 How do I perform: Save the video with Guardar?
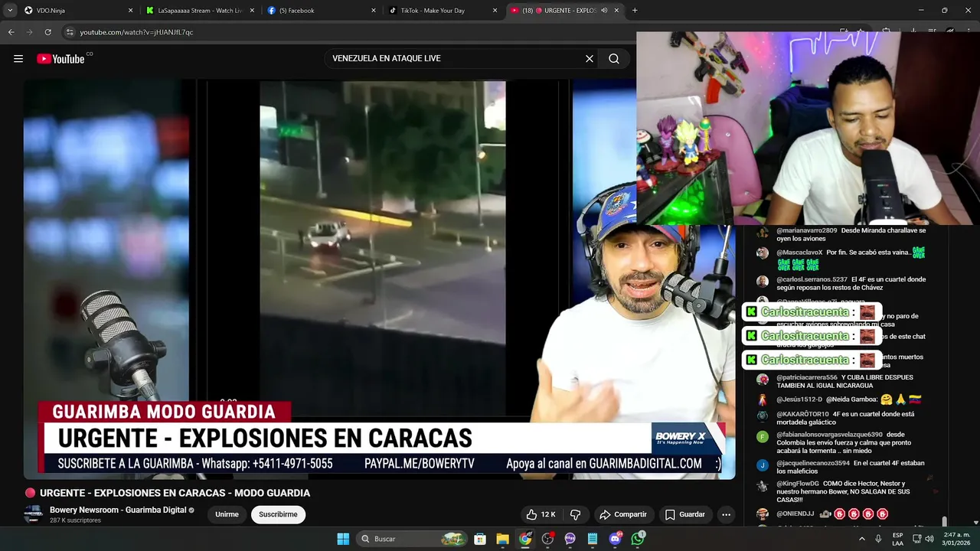point(685,514)
